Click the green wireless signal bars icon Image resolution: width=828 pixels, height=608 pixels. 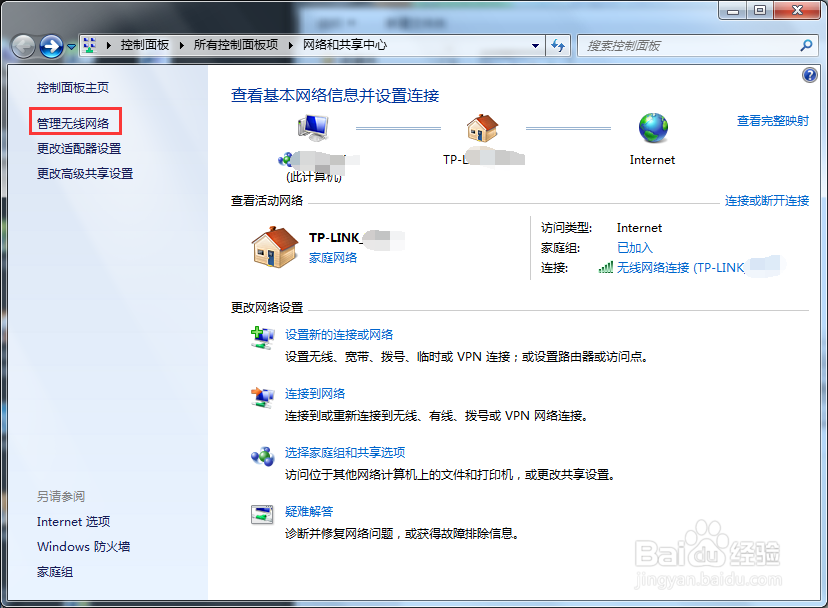point(606,268)
